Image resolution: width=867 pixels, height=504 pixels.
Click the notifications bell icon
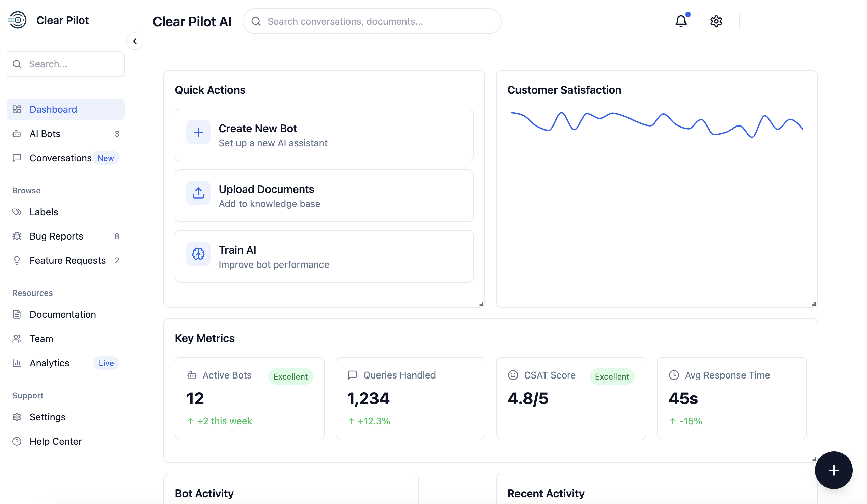680,21
